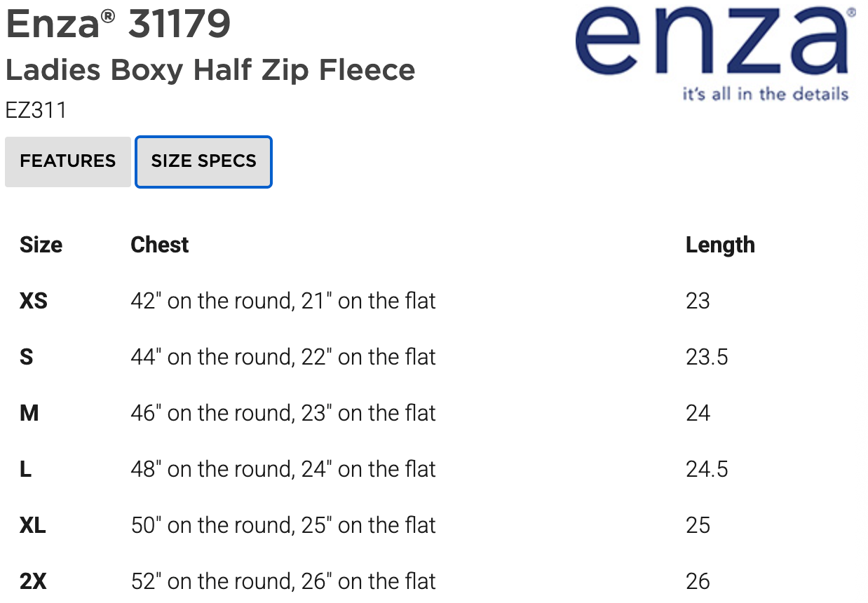Select the L size row label
Screen dimensions: 868x603
pyautogui.click(x=26, y=469)
